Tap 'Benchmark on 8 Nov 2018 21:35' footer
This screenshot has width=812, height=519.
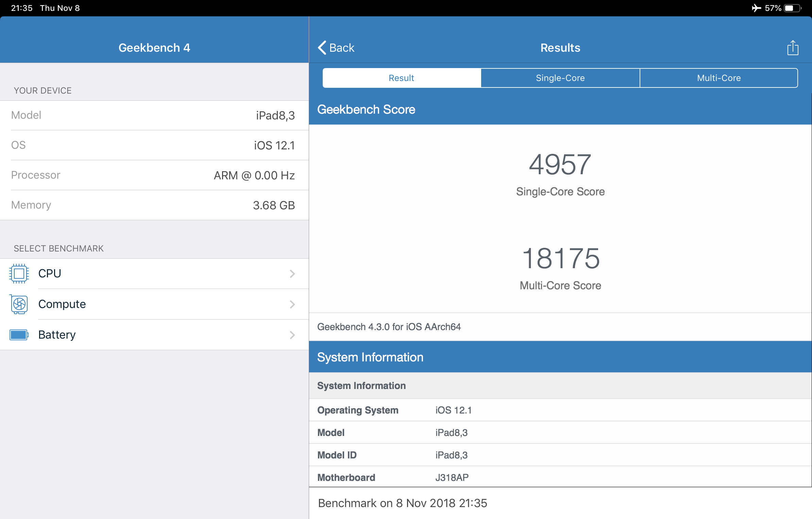403,503
